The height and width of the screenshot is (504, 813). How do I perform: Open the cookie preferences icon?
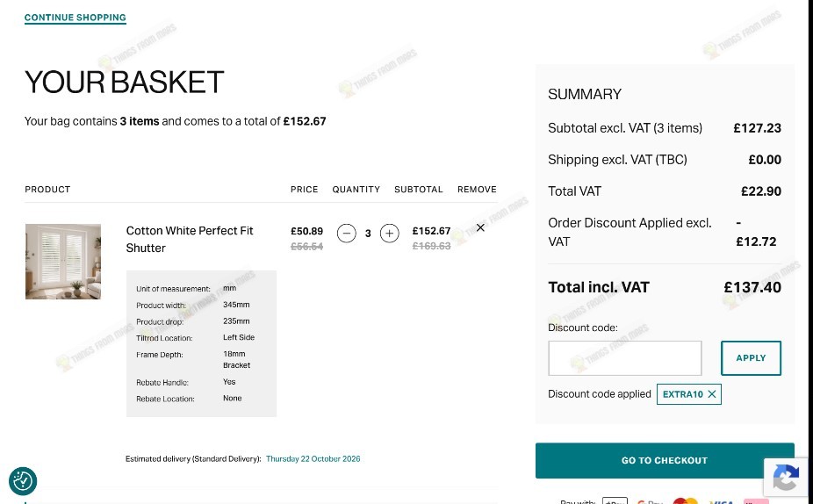[23, 480]
